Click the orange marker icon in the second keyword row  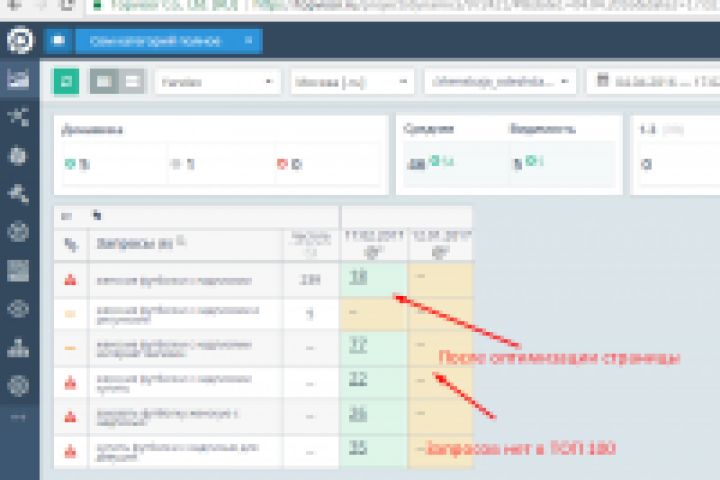pos(70,314)
